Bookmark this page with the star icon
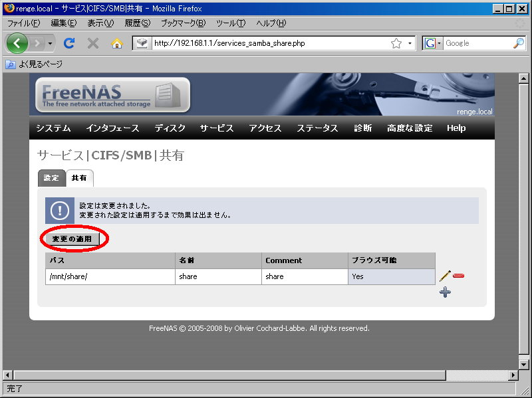 point(396,43)
